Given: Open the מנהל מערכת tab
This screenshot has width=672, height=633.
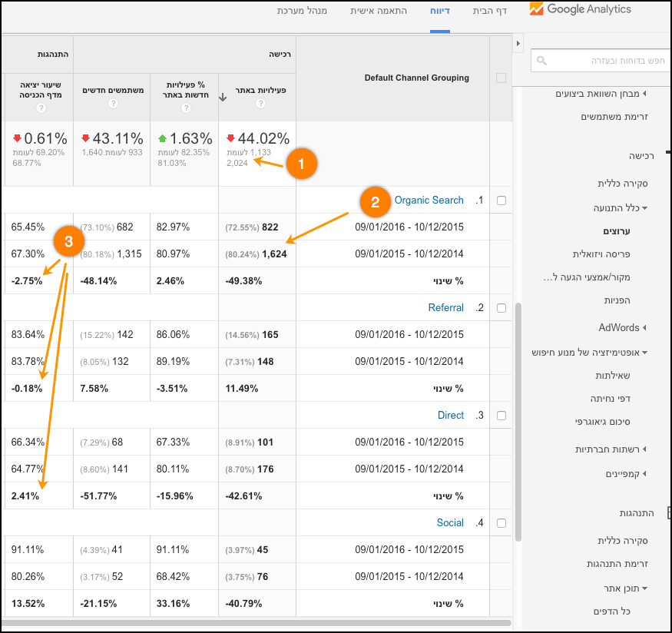Looking at the screenshot, I should click(x=306, y=12).
